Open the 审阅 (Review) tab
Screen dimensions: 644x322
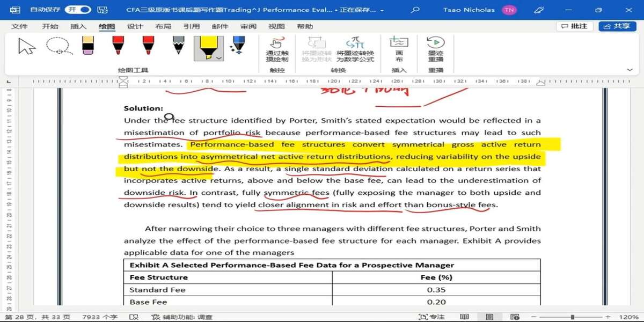(x=248, y=26)
